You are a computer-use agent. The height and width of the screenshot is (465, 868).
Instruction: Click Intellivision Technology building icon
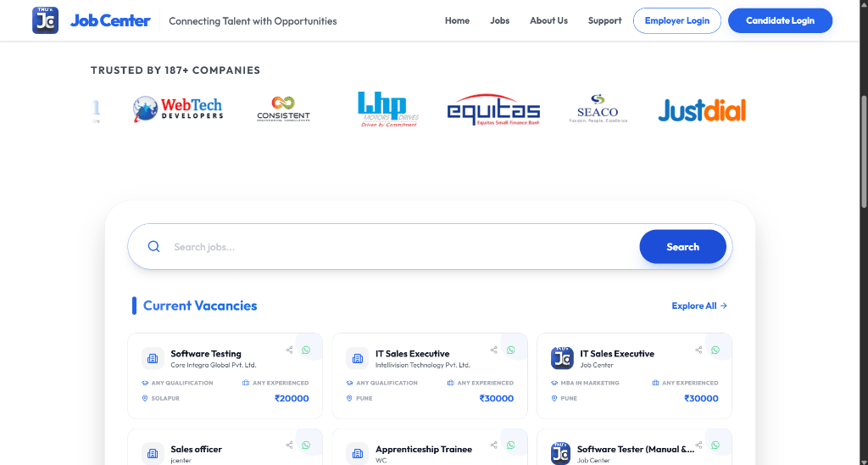tap(358, 359)
